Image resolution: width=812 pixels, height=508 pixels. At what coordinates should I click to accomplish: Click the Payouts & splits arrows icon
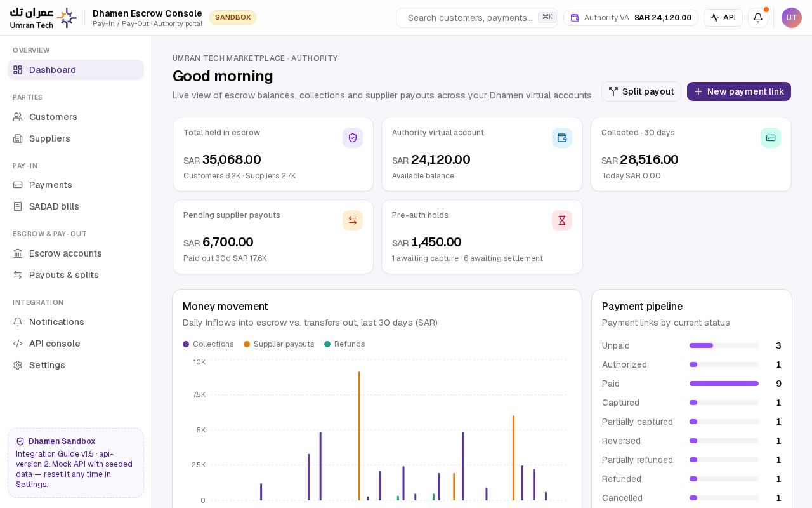[18, 275]
